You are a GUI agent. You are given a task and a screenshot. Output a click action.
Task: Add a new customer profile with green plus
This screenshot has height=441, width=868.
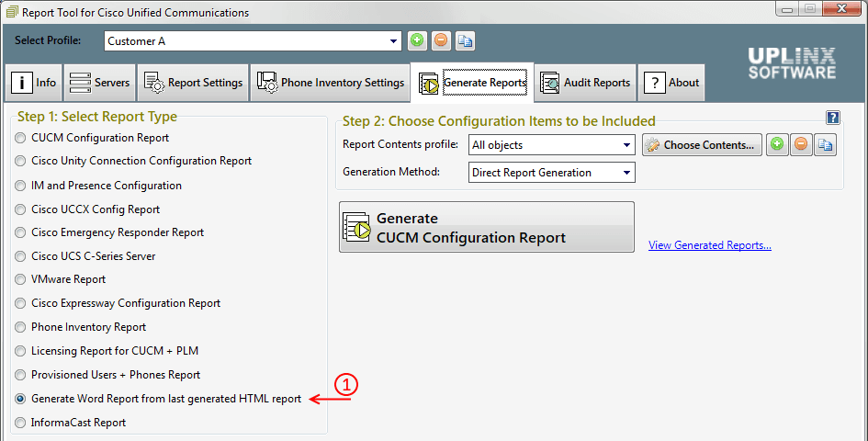coord(417,41)
